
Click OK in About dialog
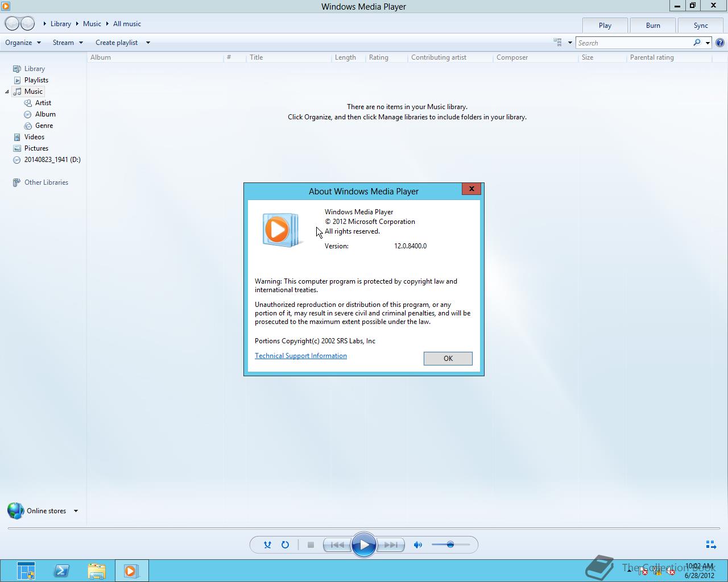click(x=448, y=359)
